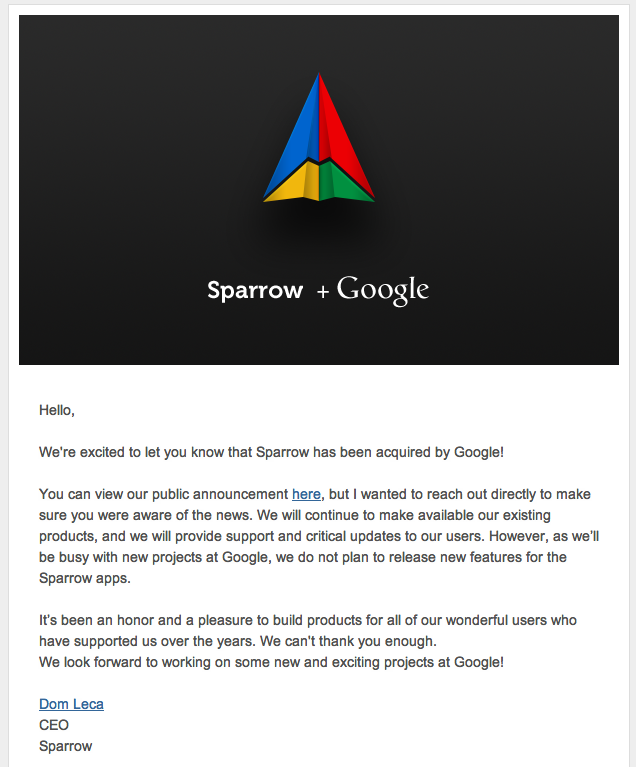Click the "You can view our public announcement" text
The height and width of the screenshot is (767, 636).
point(164,494)
